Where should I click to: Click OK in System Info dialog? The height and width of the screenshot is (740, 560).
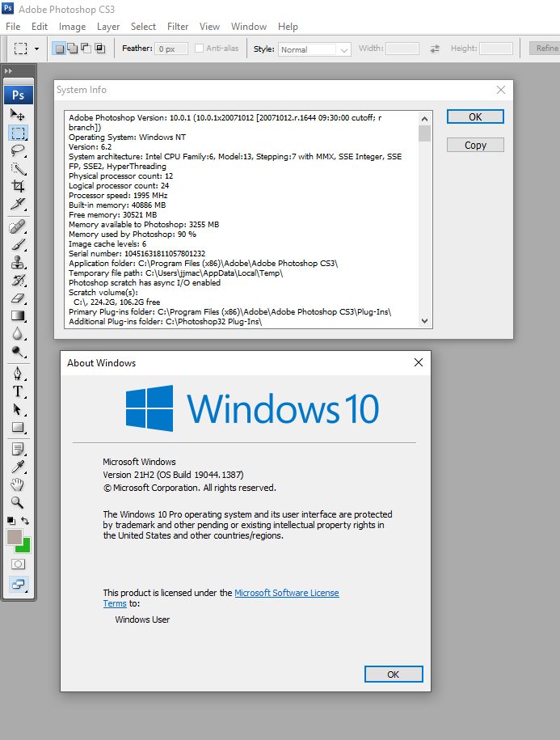coord(475,116)
